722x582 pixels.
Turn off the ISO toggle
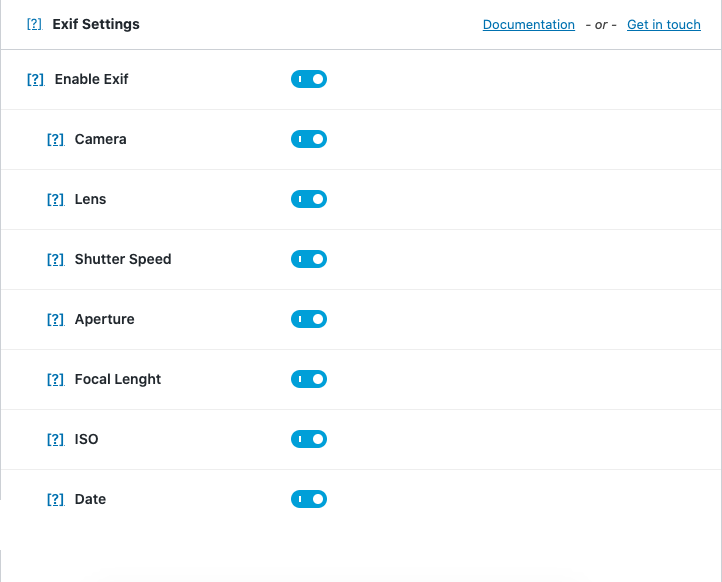[309, 439]
